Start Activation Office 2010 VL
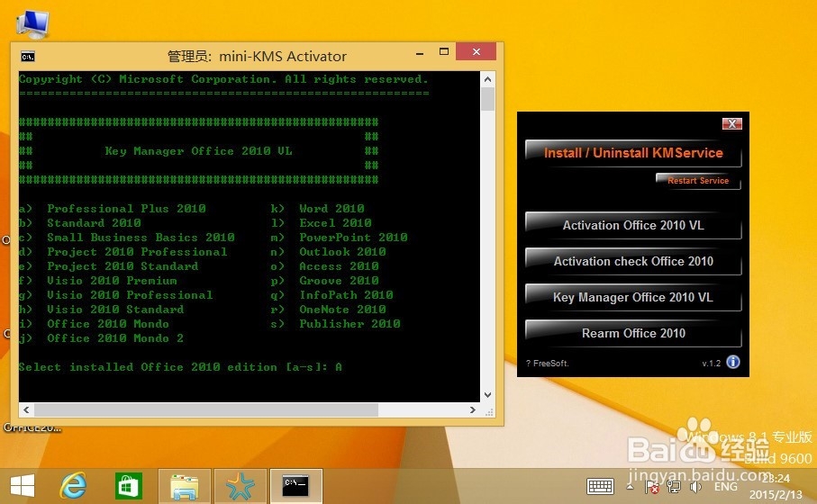This screenshot has width=817, height=504. 633,225
